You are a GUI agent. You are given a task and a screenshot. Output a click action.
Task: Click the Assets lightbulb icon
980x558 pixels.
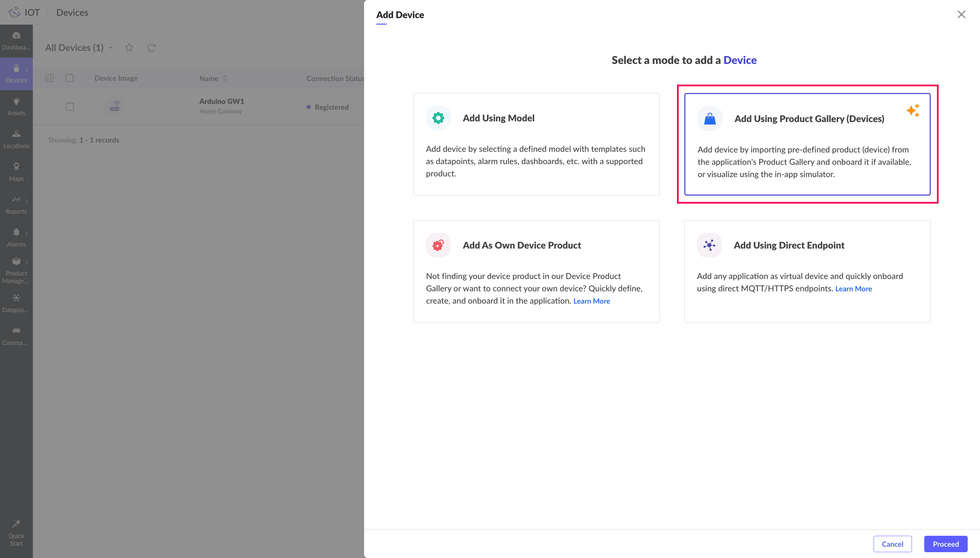[x=16, y=101]
